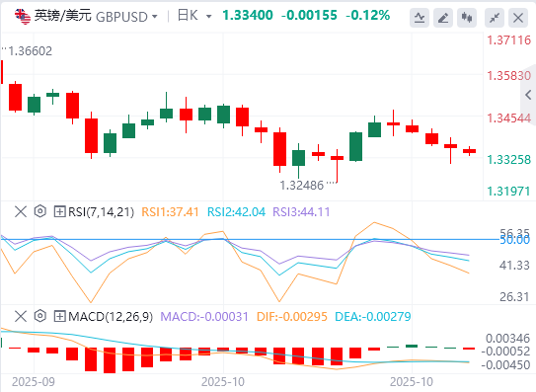Click the 2025-09 date axis label
The height and width of the screenshot is (392, 536).
34,382
